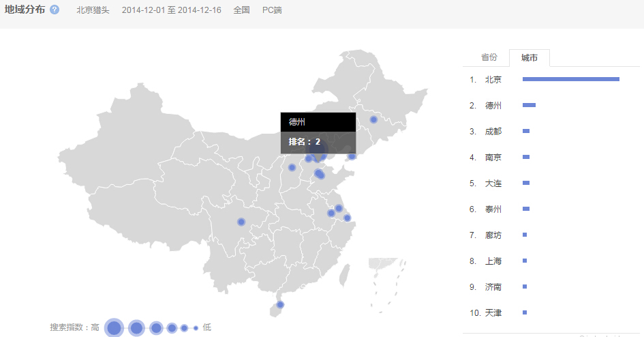Select the 城市 tab
The width and height of the screenshot is (644, 337).
(x=530, y=58)
